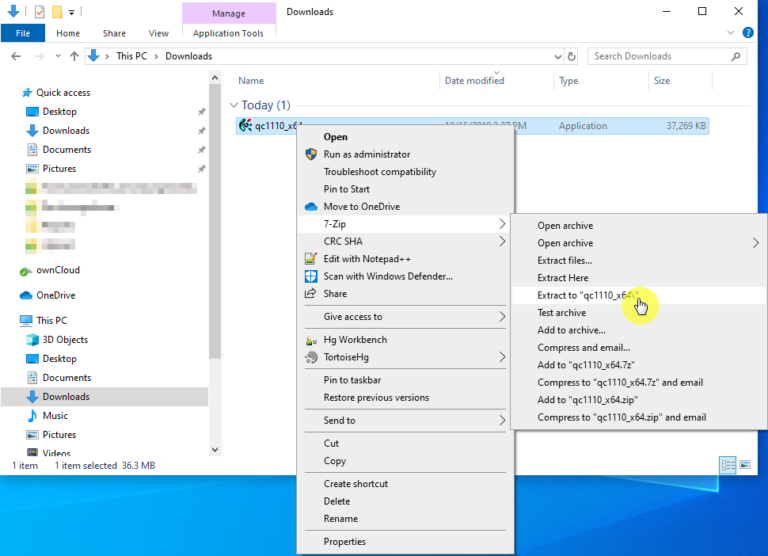
Task: Collapse the Today group chevron
Action: click(234, 105)
